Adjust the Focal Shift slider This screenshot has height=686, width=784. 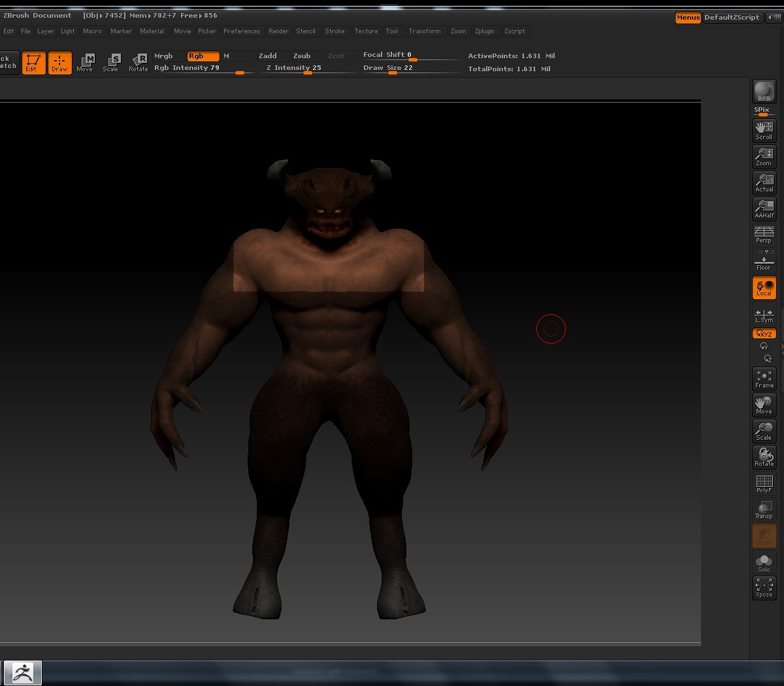[x=412, y=56]
